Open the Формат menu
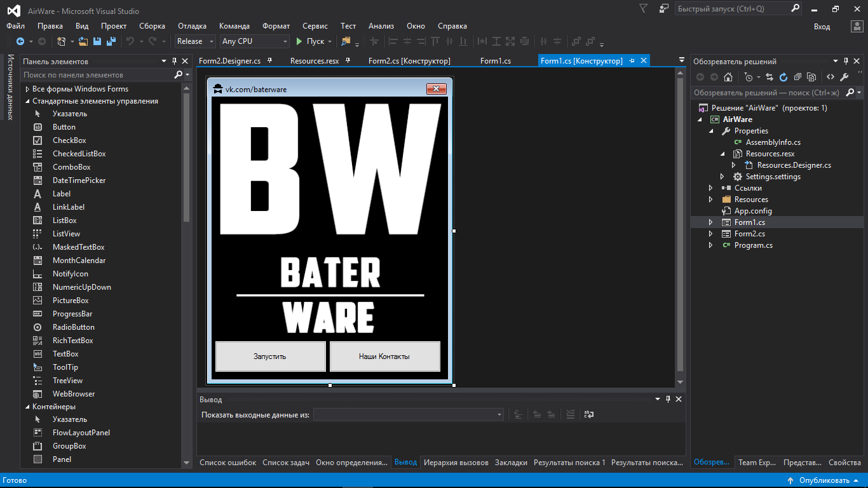The image size is (868, 488). [276, 26]
